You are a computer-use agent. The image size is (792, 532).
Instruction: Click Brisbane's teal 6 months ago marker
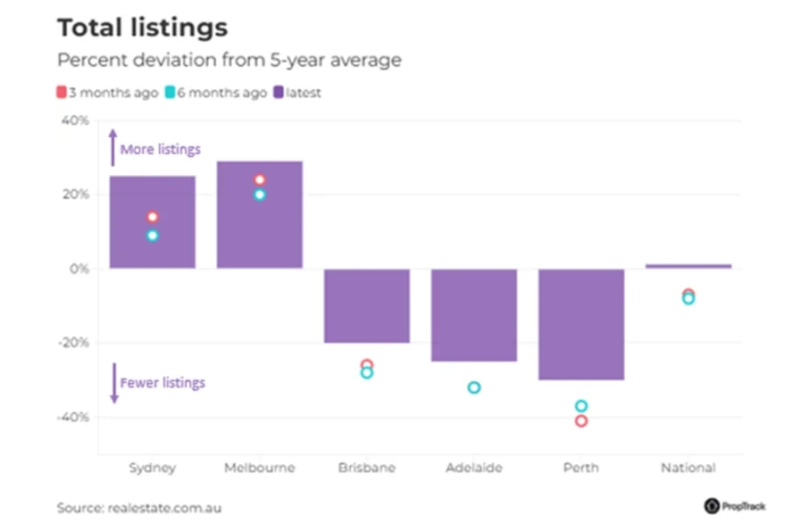click(367, 373)
